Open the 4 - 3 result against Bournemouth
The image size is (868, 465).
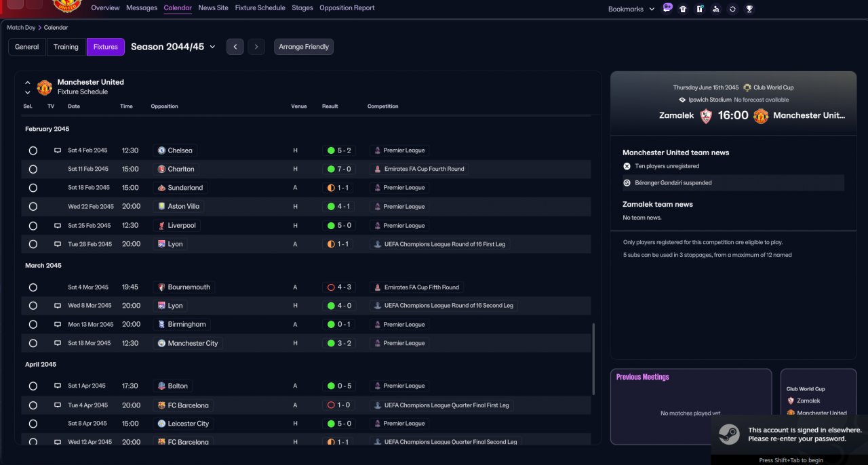pos(339,287)
